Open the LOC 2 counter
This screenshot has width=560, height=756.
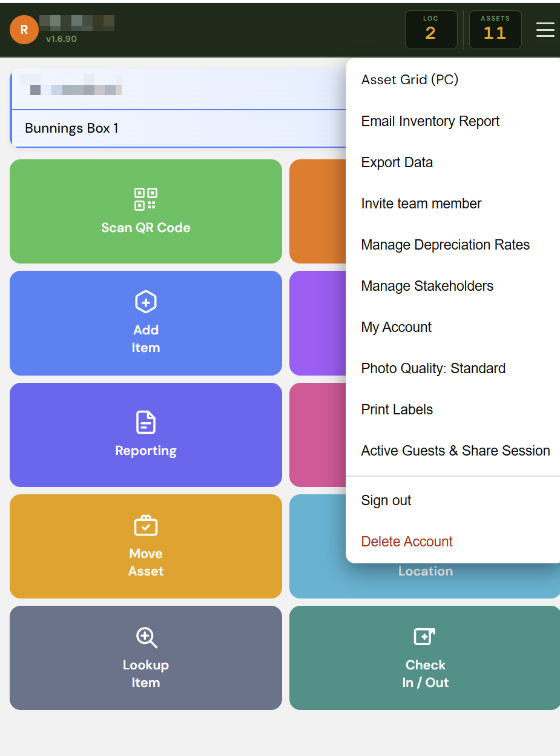coord(430,29)
